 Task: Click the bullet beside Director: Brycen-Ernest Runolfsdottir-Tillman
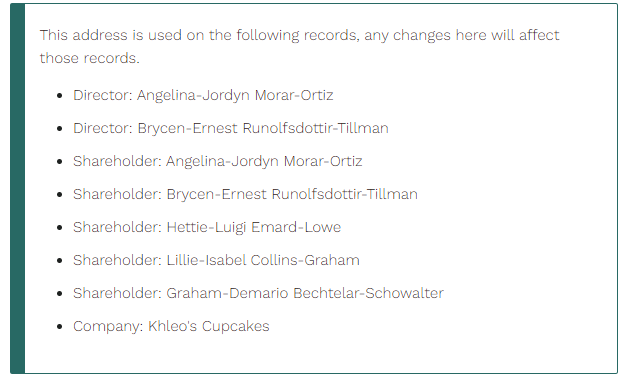click(x=60, y=129)
